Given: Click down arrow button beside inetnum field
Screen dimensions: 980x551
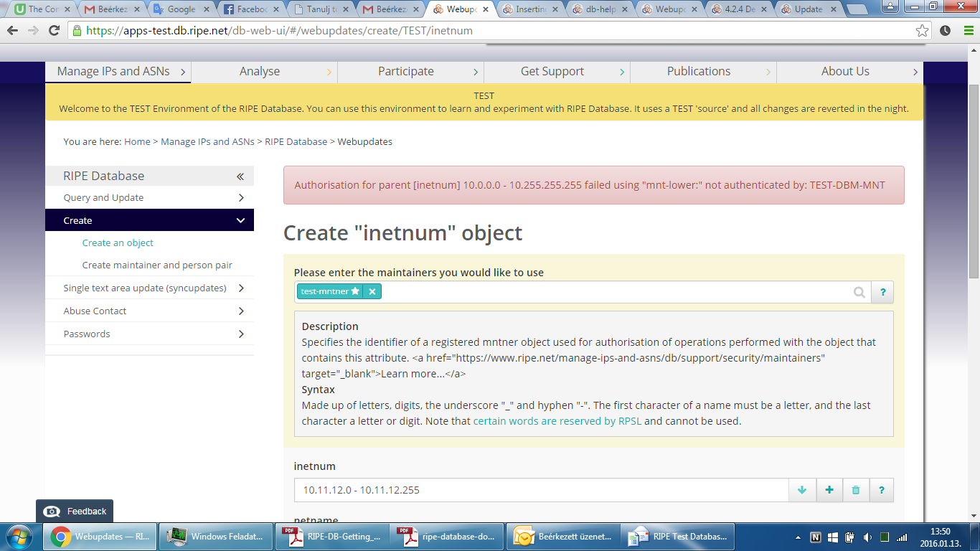Looking at the screenshot, I should click(x=802, y=490).
